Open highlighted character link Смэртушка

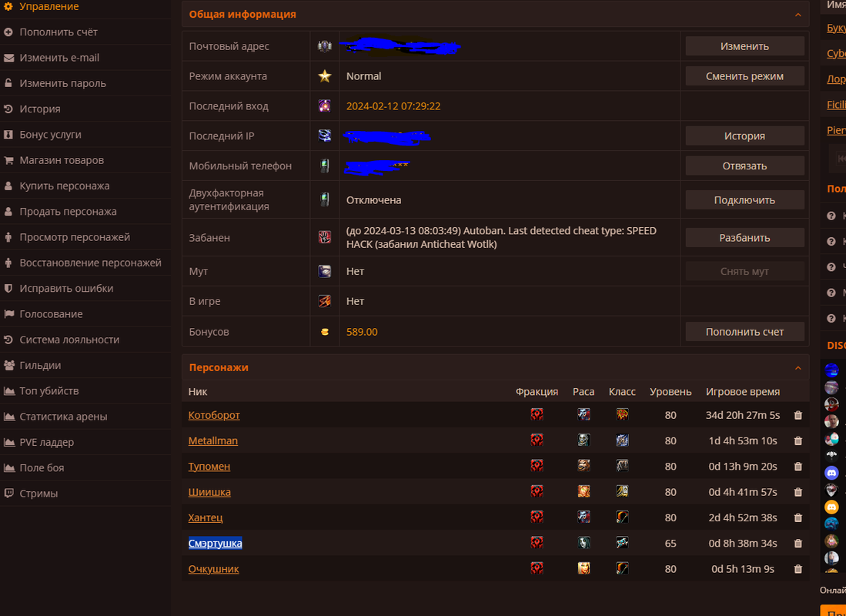pyautogui.click(x=215, y=543)
